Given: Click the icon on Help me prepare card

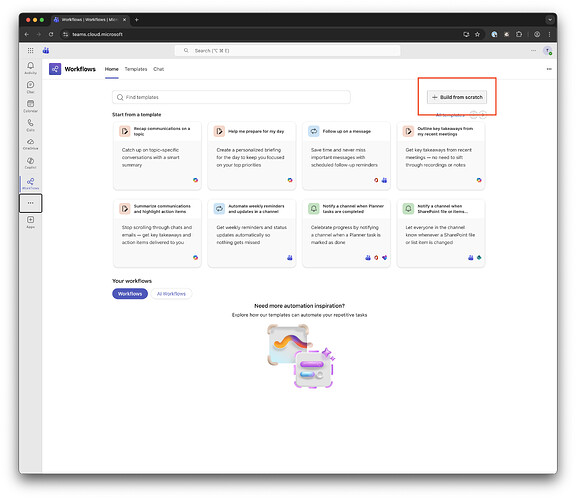Looking at the screenshot, I should click(219, 131).
